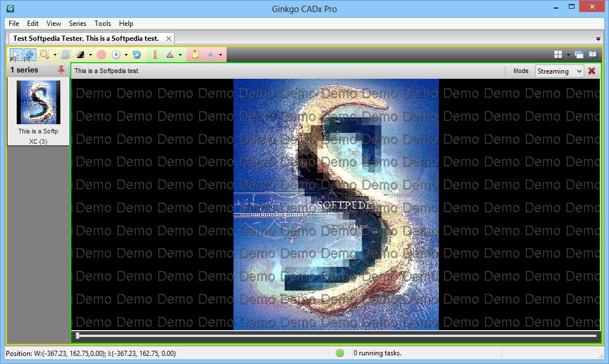Click the open book icon

593,55
